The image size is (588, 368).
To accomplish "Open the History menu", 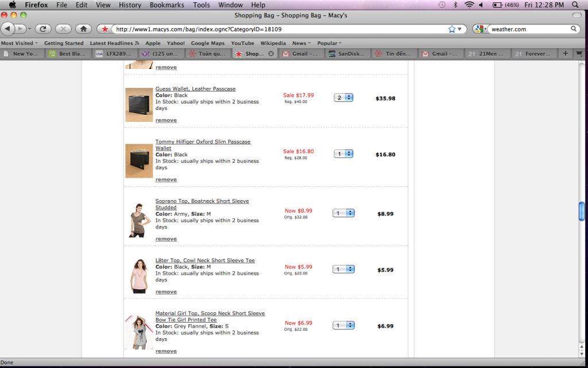I will point(130,5).
